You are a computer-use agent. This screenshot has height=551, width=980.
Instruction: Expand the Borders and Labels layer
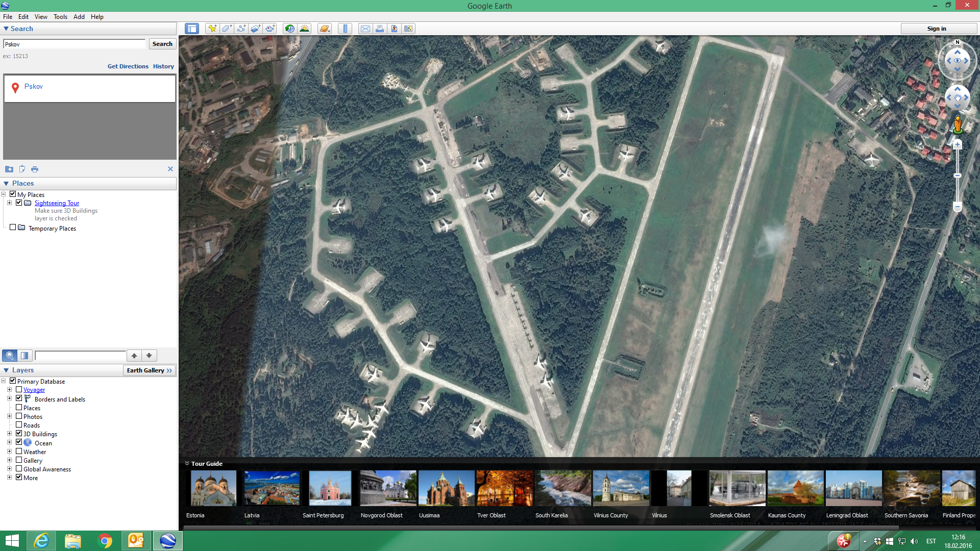(9, 398)
